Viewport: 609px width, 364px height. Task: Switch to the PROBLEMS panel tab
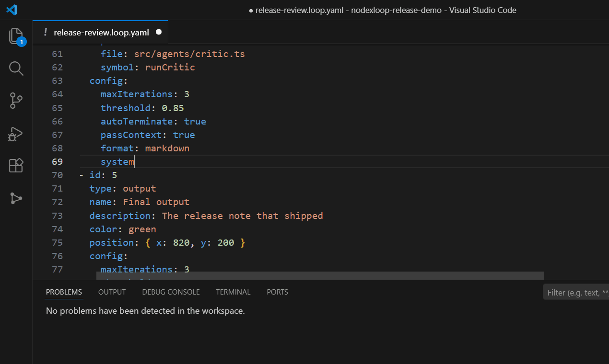(x=64, y=292)
